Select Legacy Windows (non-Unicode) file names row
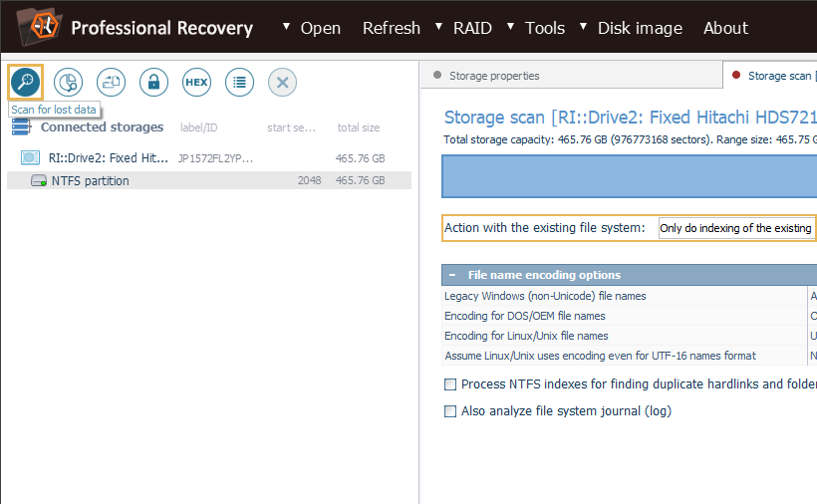Screen dimensions: 817x504 pyautogui.click(x=624, y=296)
